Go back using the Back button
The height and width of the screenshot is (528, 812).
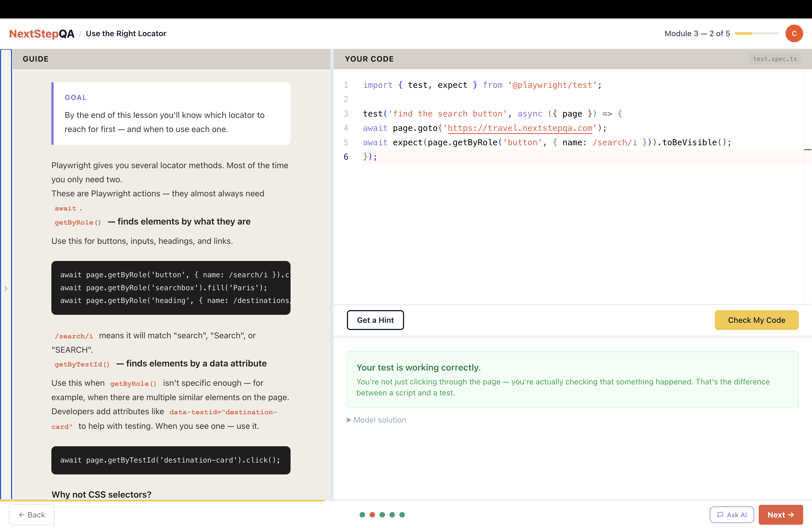[32, 515]
